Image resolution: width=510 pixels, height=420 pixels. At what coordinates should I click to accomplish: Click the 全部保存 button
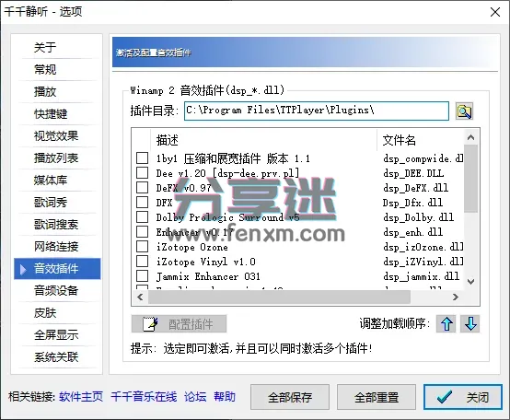[x=290, y=397]
